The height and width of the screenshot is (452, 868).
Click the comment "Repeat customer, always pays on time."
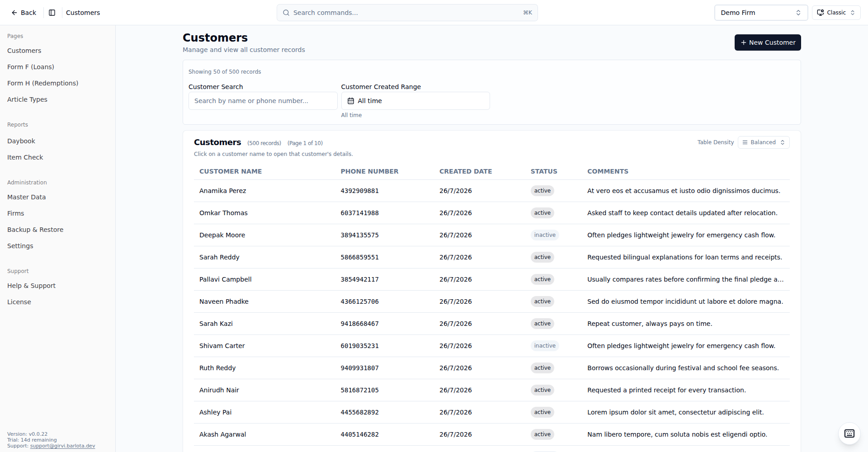coord(650,324)
